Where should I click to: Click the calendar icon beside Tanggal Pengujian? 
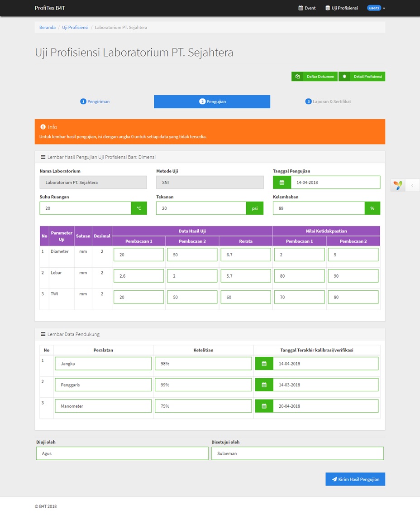coord(282,183)
